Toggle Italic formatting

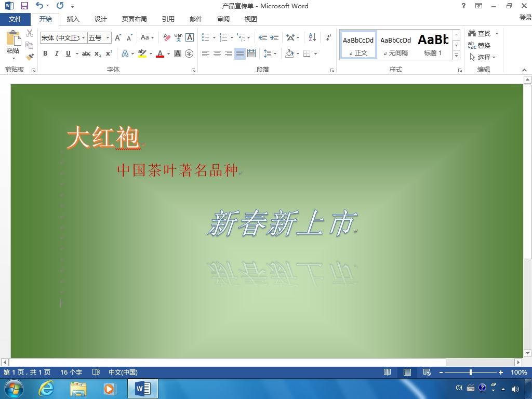[57, 54]
